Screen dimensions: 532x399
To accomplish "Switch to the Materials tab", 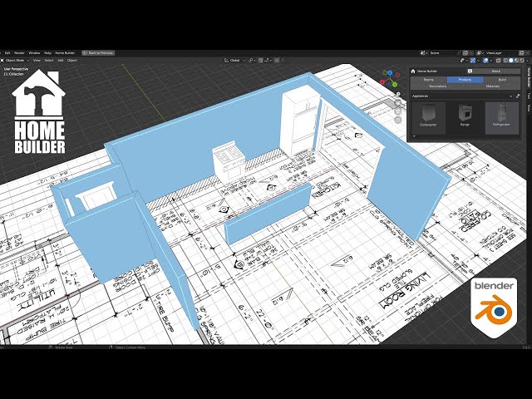I will point(493,86).
